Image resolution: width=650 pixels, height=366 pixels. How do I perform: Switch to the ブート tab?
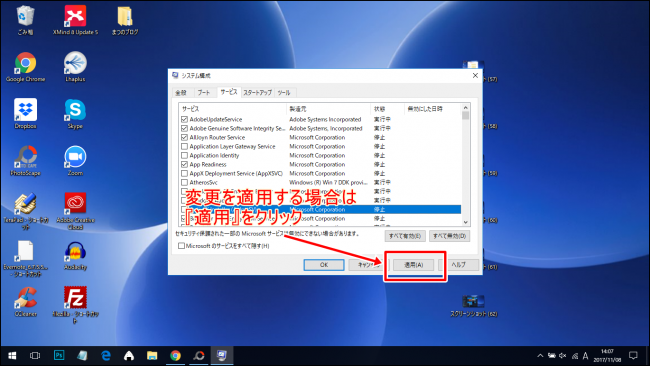coord(204,92)
